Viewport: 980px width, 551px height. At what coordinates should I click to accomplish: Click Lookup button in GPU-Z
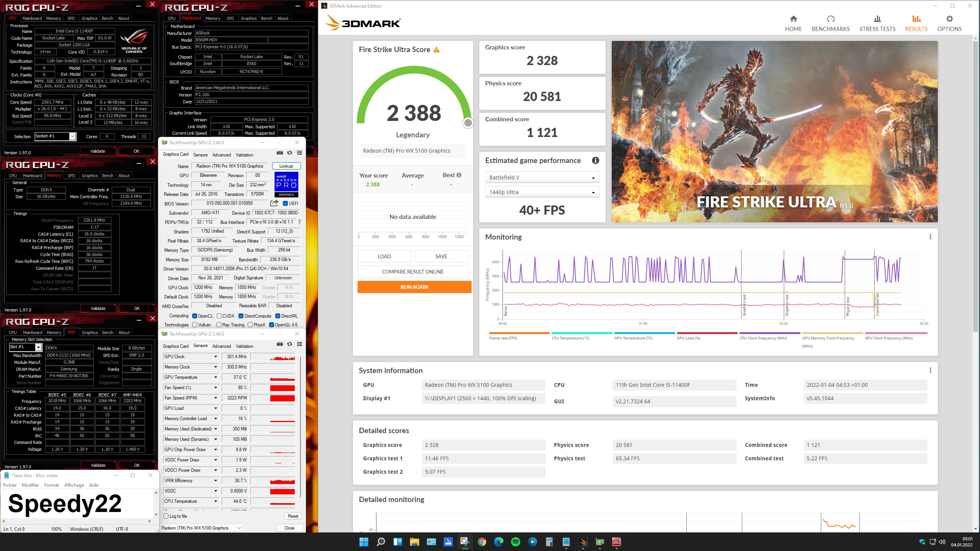point(286,166)
